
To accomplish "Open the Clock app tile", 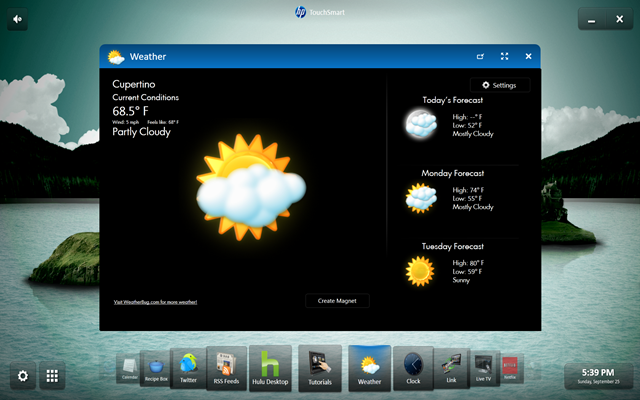I will pyautogui.click(x=413, y=368).
